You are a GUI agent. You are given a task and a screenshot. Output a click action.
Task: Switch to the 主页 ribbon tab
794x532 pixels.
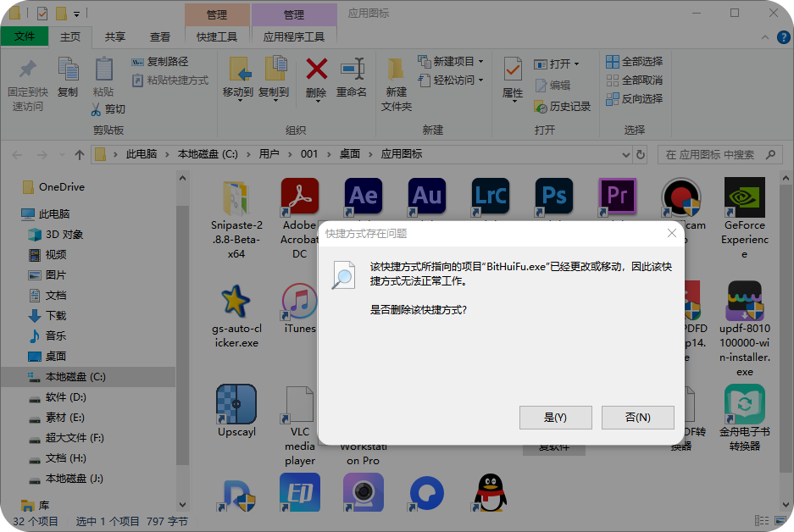70,37
